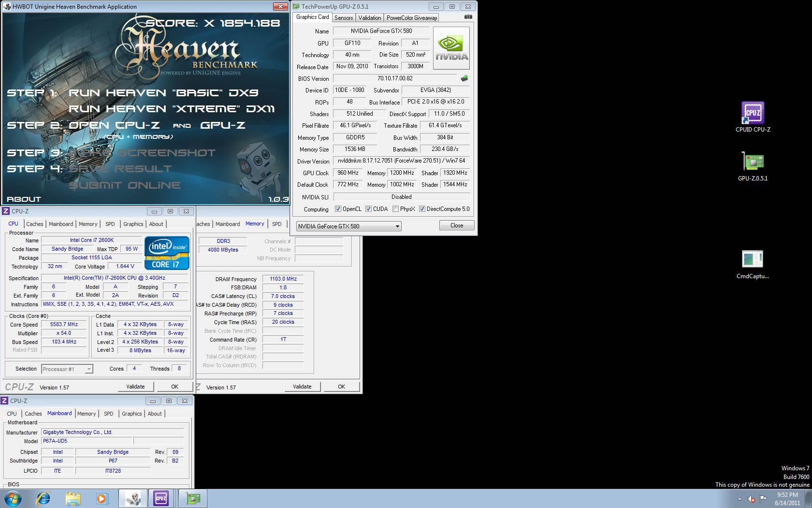This screenshot has width=812, height=508.
Task: Launch Internet Explorer from the taskbar
Action: pyautogui.click(x=43, y=498)
